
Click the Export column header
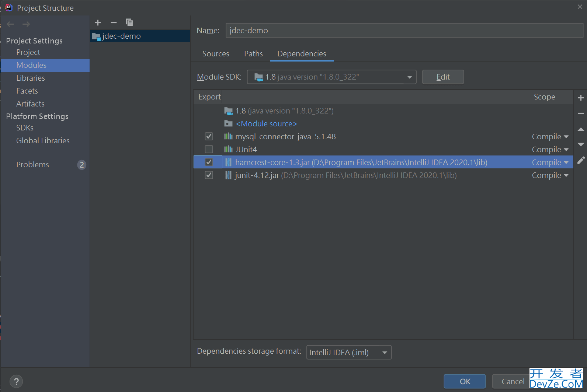click(x=209, y=97)
